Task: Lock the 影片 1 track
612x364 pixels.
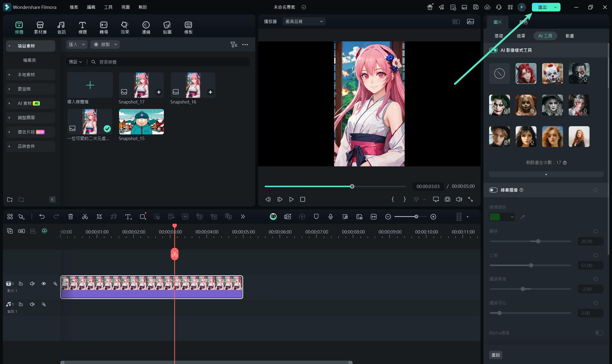Action: click(x=21, y=283)
